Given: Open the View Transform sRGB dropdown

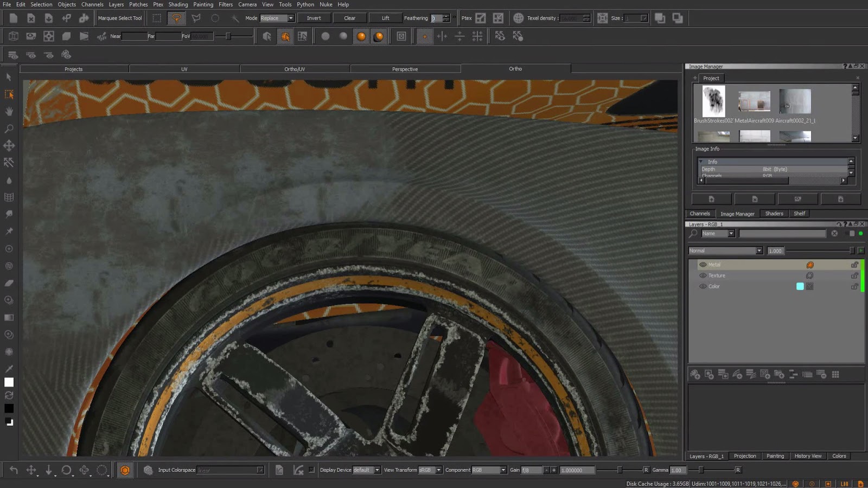Looking at the screenshot, I should [430, 470].
